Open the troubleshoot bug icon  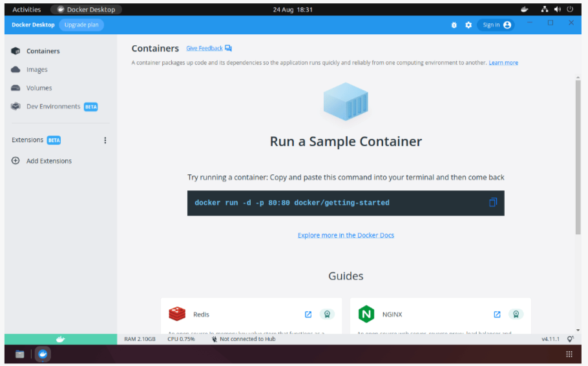pyautogui.click(x=454, y=25)
